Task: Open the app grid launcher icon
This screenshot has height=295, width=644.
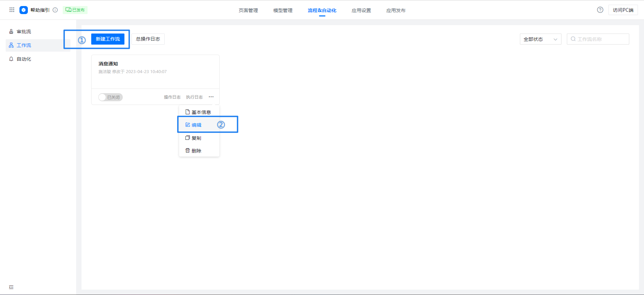Action: coord(12,10)
